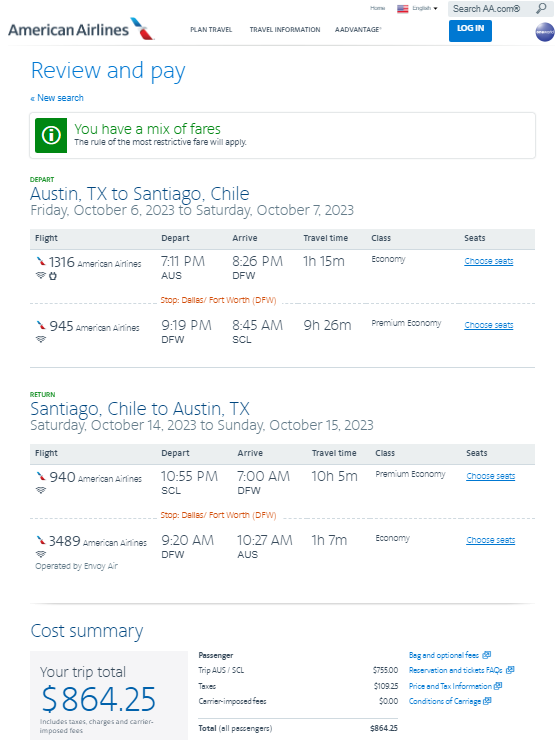This screenshot has width=555, height=740.
Task: Click 'You have a mix of fares' notice text
Action: 147,129
